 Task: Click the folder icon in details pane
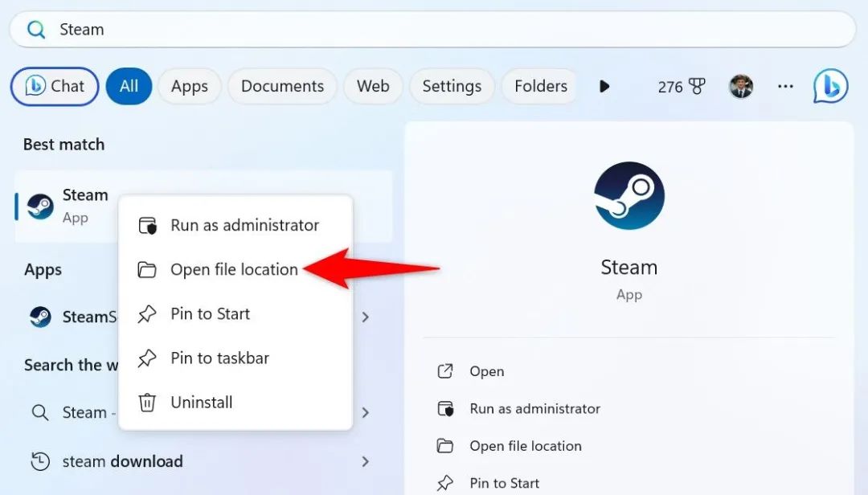click(x=445, y=446)
